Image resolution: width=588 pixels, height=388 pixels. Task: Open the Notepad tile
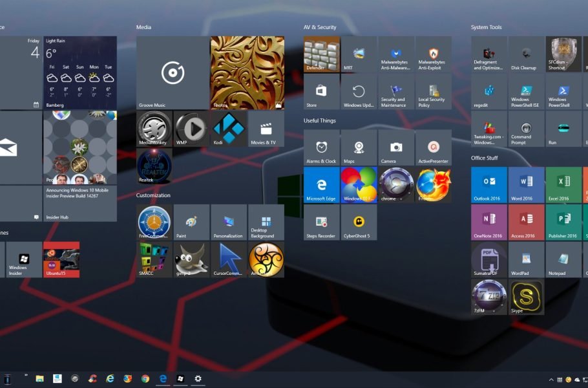563,259
